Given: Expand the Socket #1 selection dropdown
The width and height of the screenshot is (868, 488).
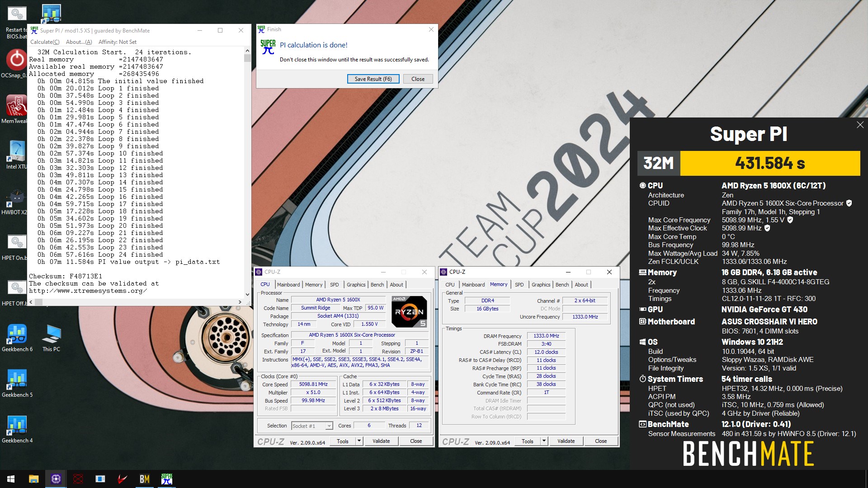Looking at the screenshot, I should [329, 426].
